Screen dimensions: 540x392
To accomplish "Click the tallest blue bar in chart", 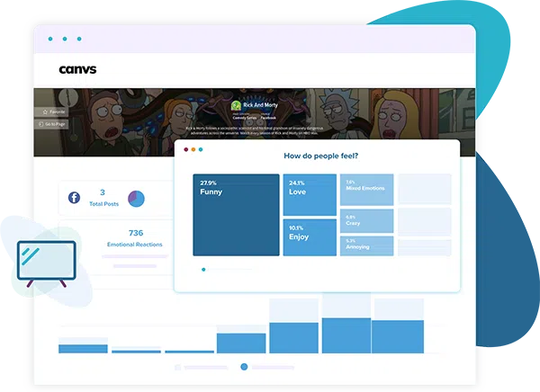I will point(346,335).
